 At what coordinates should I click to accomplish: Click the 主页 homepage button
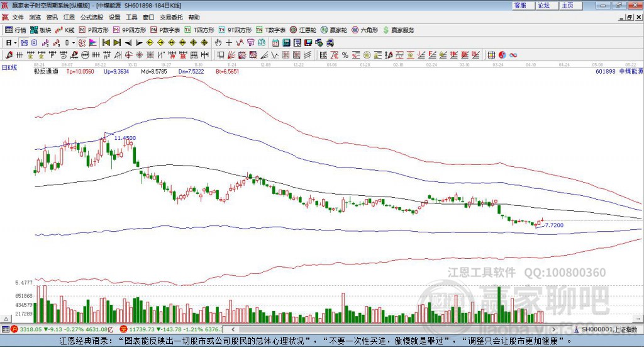coord(571,5)
